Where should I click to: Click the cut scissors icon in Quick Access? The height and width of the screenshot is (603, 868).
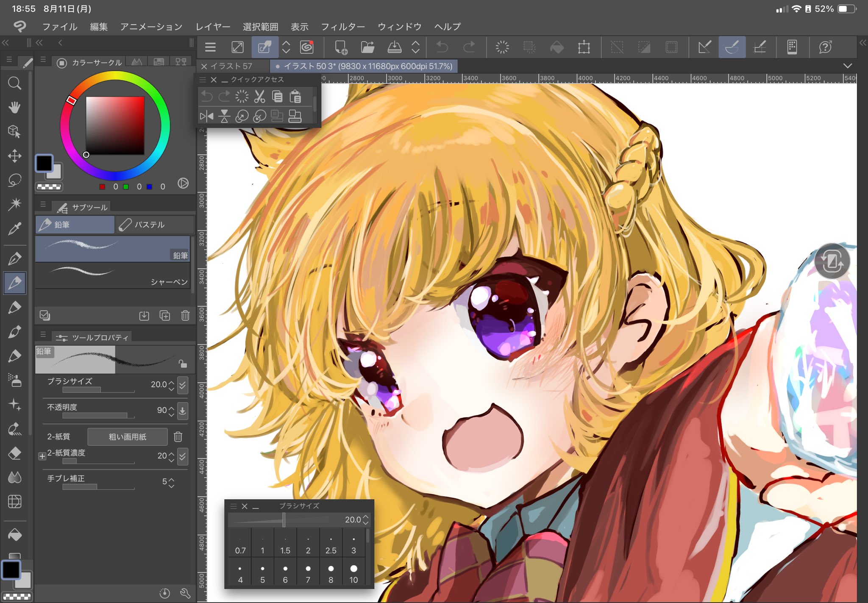tap(259, 97)
